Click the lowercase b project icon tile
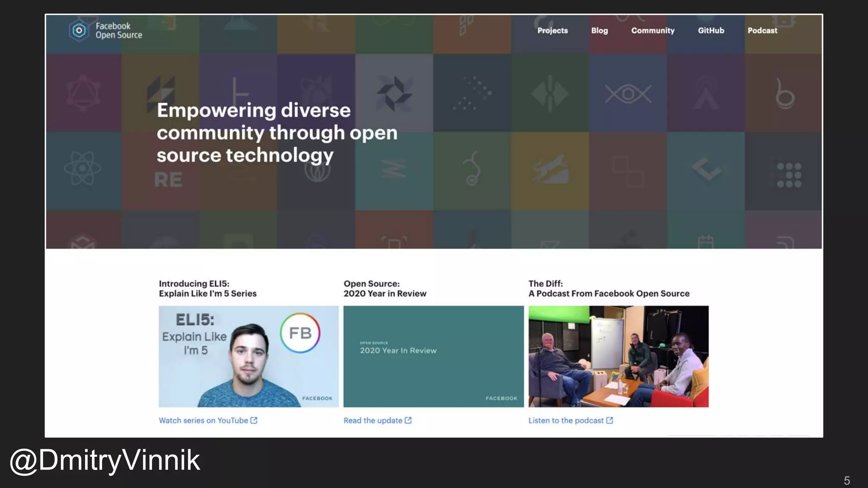The width and height of the screenshot is (868, 488). click(785, 94)
